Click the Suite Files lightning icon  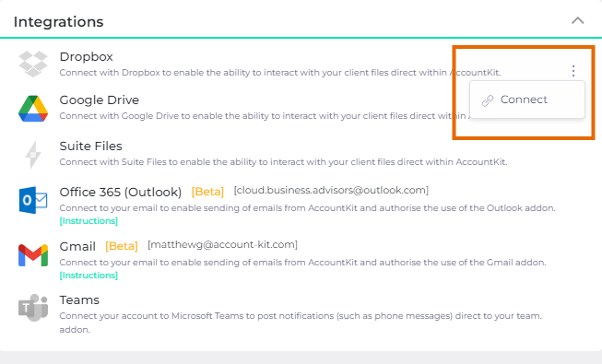33,155
